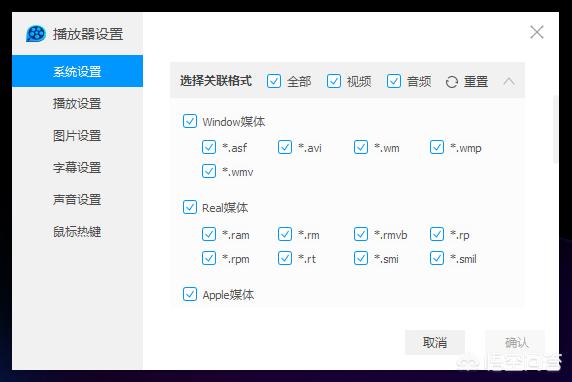Uncheck the *.rm format checkbox

point(285,234)
